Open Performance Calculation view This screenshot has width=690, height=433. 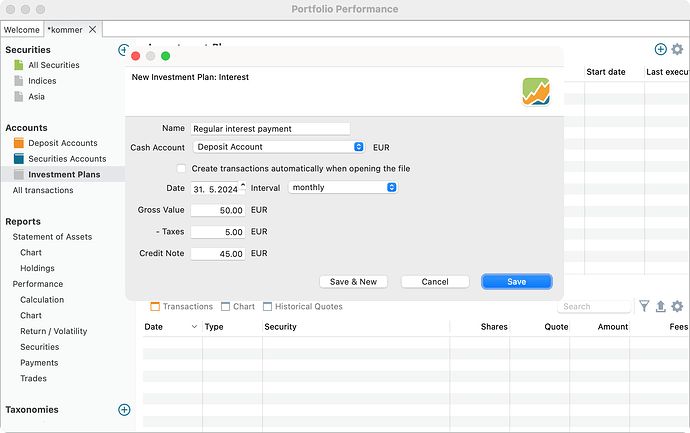coord(42,300)
